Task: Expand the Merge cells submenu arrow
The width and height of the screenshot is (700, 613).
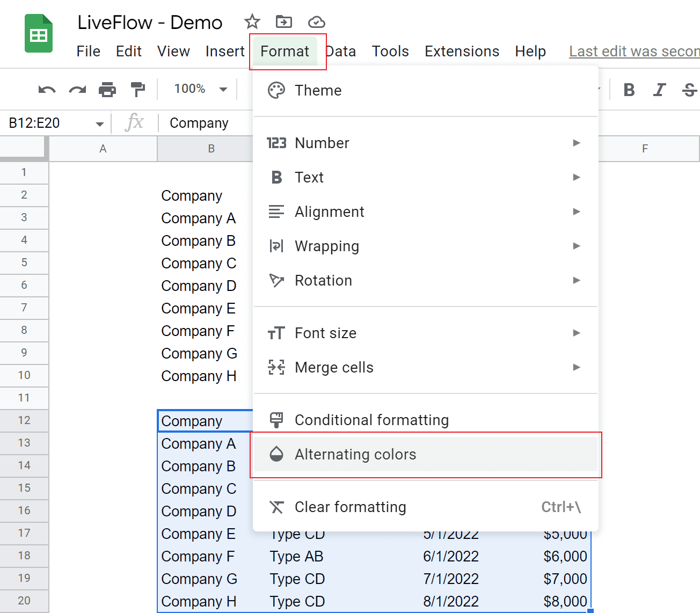Action: tap(577, 367)
